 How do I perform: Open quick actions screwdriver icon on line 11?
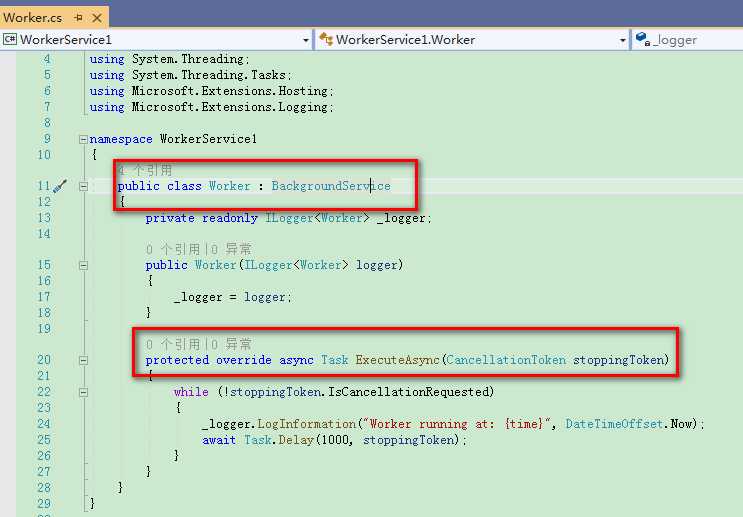click(60, 186)
